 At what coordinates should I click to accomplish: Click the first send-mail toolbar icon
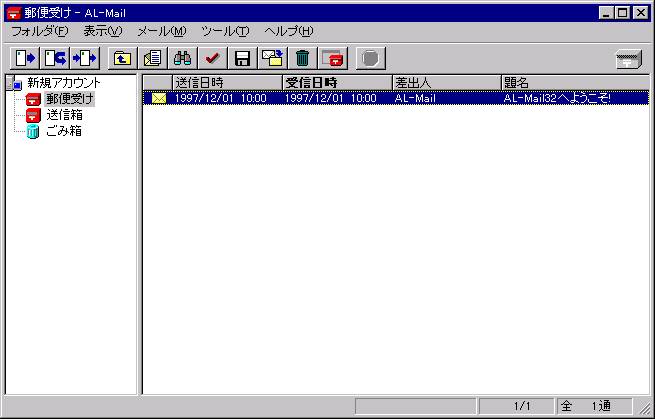[x=25, y=58]
